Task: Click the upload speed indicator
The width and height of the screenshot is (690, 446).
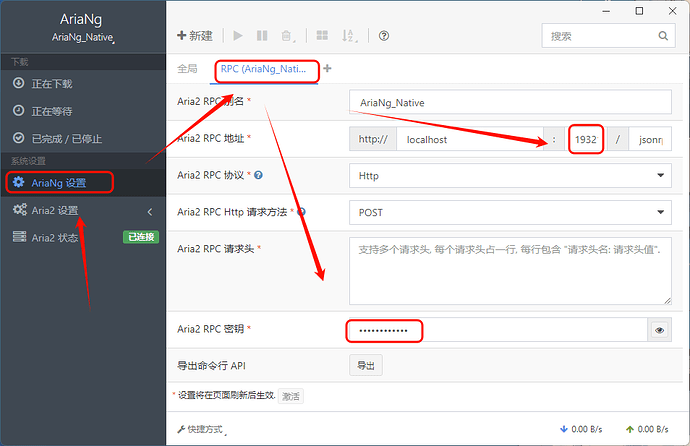Action: click(647, 429)
